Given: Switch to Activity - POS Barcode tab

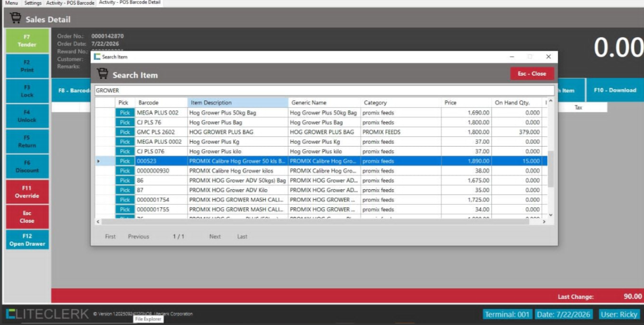Looking at the screenshot, I should tap(70, 3).
